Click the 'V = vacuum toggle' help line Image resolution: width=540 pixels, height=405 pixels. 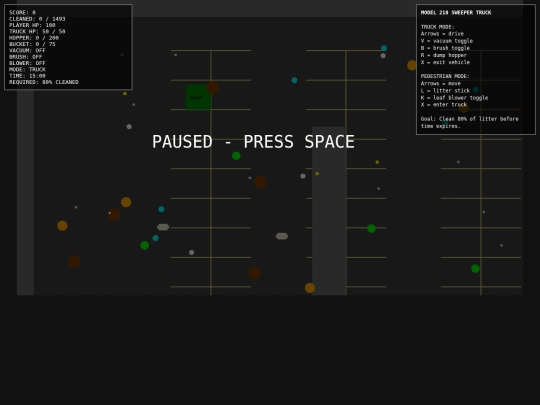447,41
